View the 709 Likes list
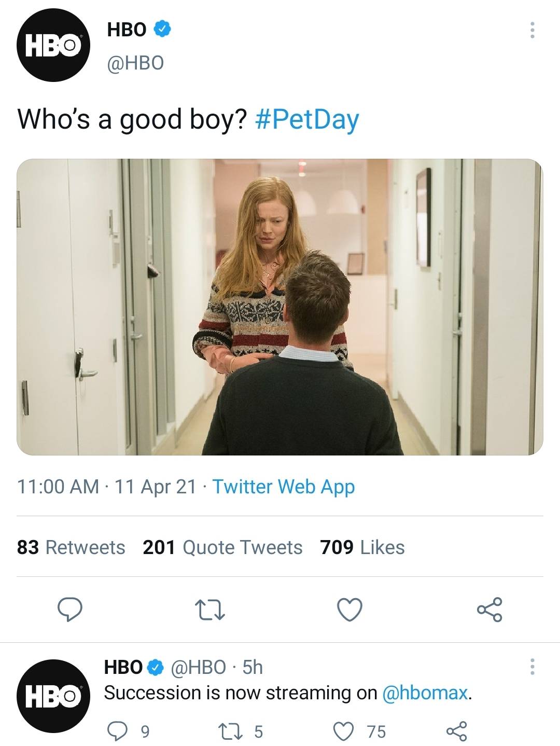This screenshot has width=560, height=746. [x=363, y=547]
